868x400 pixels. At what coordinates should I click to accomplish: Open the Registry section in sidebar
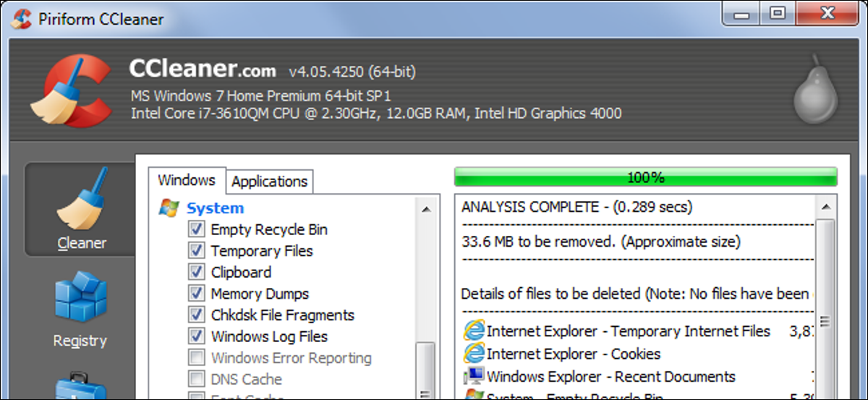tap(80, 311)
